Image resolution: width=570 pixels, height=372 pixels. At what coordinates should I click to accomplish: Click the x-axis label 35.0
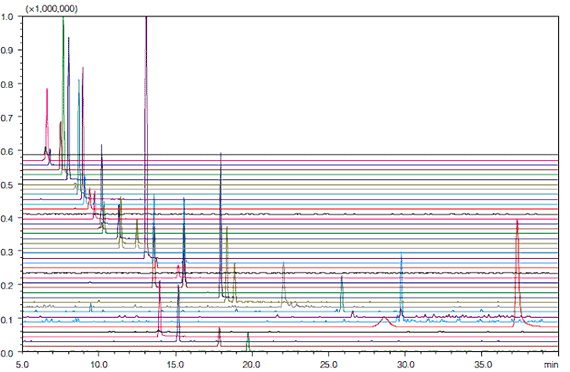(x=482, y=364)
